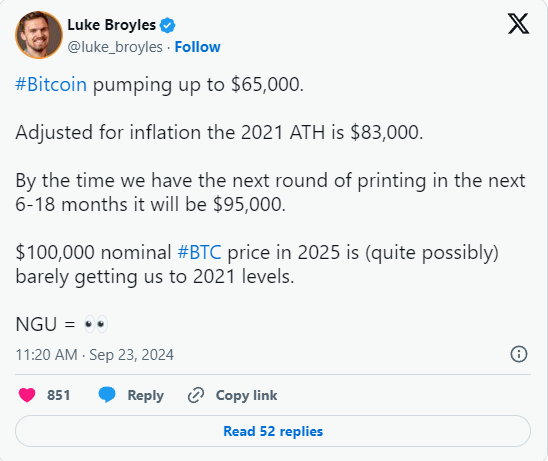Viewport: 548px width, 461px height.
Task: Visit the @luke_broyles handle
Action: 115,47
